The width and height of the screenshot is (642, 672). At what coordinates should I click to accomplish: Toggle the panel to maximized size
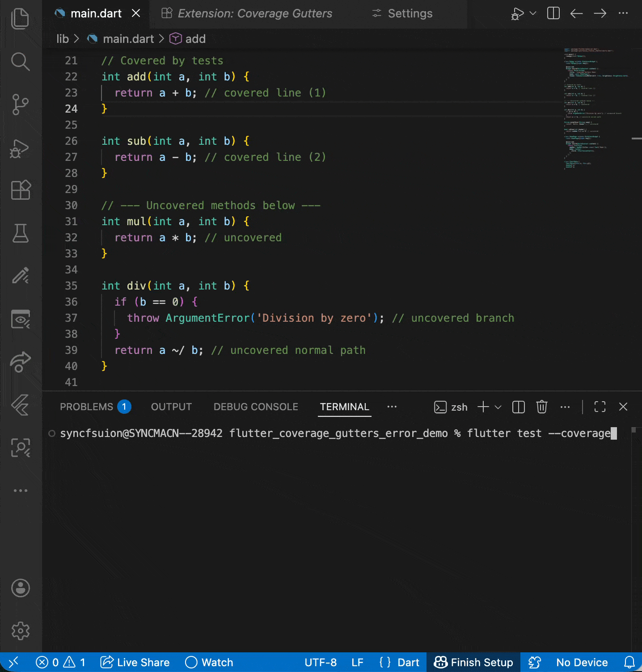[x=600, y=407]
